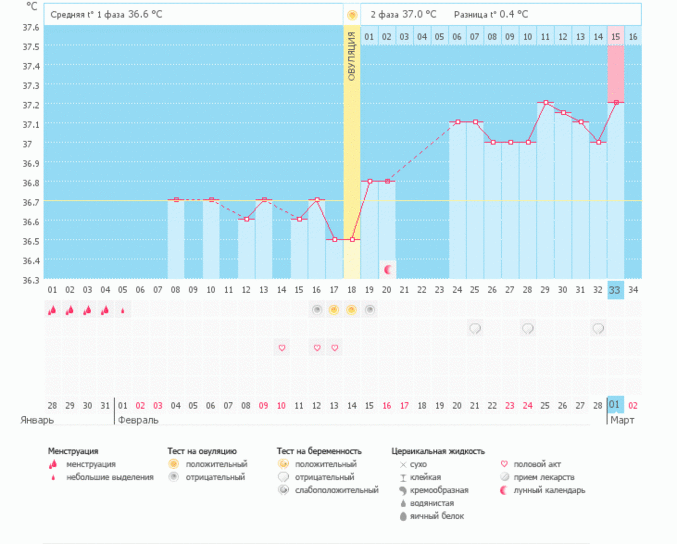The height and width of the screenshot is (544, 677).
Task: Click the temperature point on cycle day 24
Action: [457, 122]
